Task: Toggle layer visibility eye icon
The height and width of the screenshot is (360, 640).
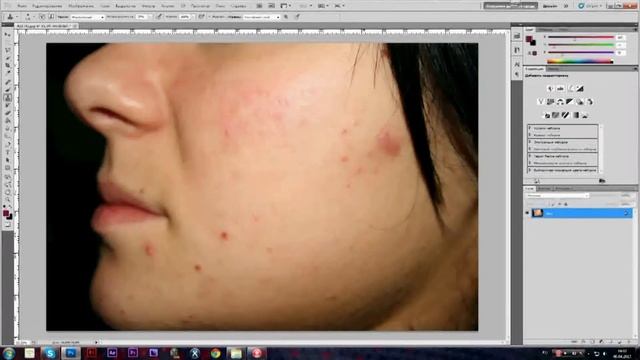Action: pyautogui.click(x=527, y=213)
